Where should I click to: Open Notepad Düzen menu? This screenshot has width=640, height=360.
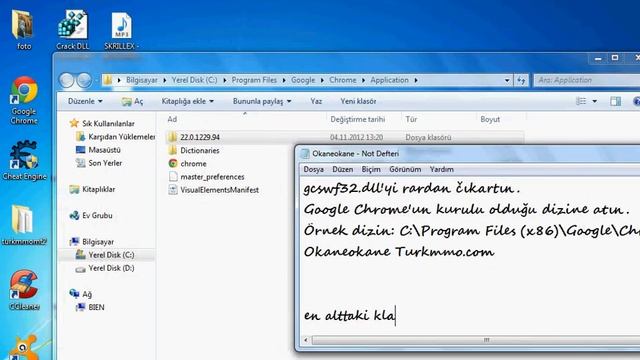point(342,169)
